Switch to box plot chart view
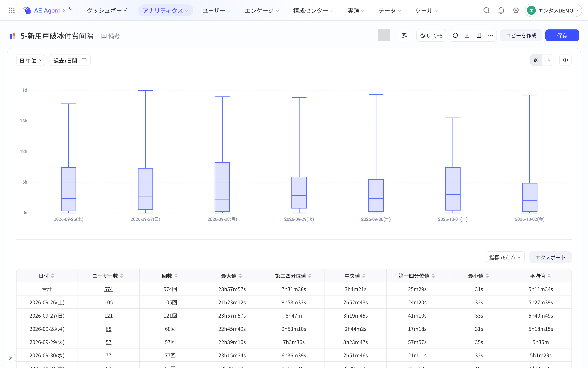This screenshot has width=588, height=368. click(536, 60)
